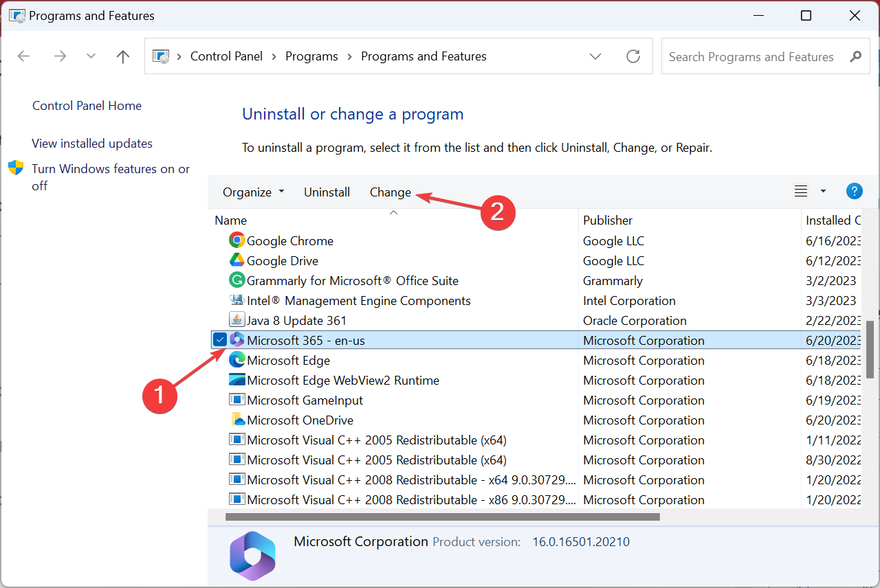Click the shield icon beside Windows features

[x=16, y=168]
